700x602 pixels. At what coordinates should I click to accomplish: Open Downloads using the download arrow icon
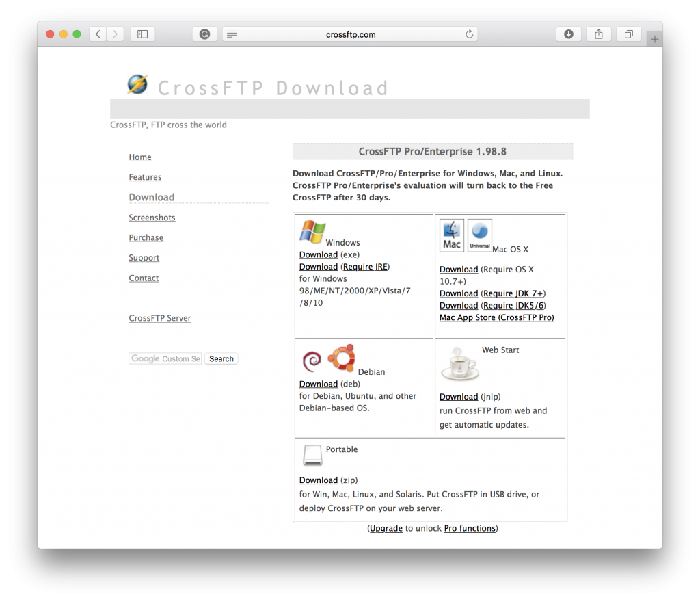coord(568,34)
